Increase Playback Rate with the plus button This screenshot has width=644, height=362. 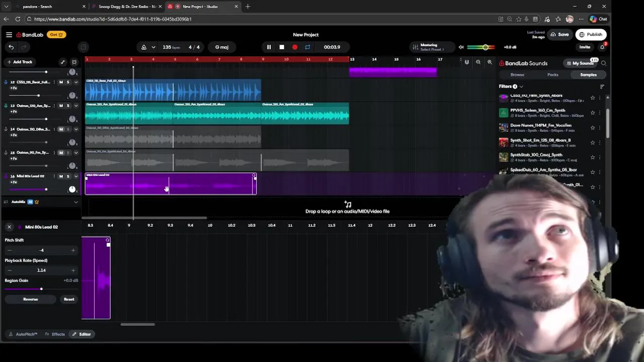pos(73,270)
